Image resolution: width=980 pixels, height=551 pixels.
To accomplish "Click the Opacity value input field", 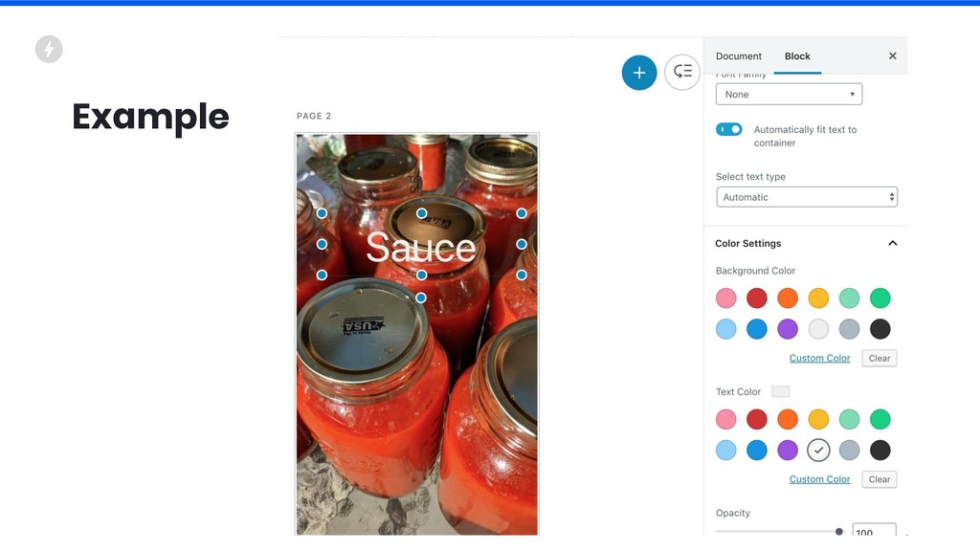I will pyautogui.click(x=874, y=530).
